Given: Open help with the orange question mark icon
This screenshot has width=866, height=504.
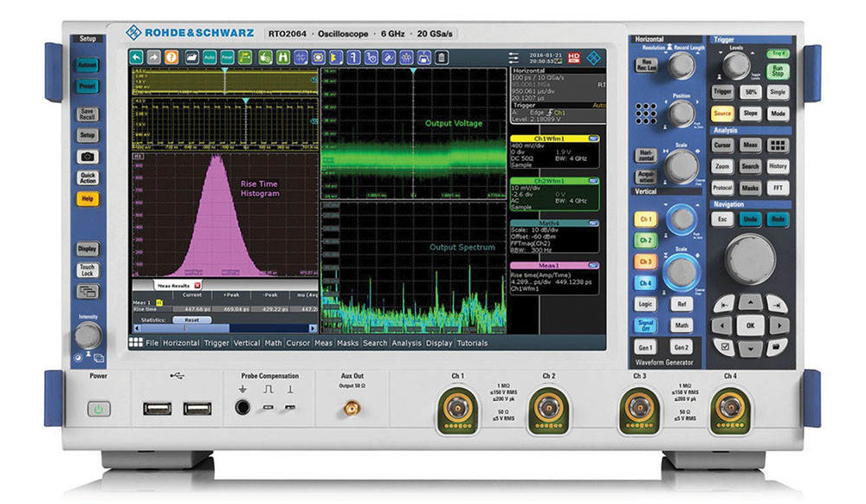Looking at the screenshot, I should tap(171, 57).
